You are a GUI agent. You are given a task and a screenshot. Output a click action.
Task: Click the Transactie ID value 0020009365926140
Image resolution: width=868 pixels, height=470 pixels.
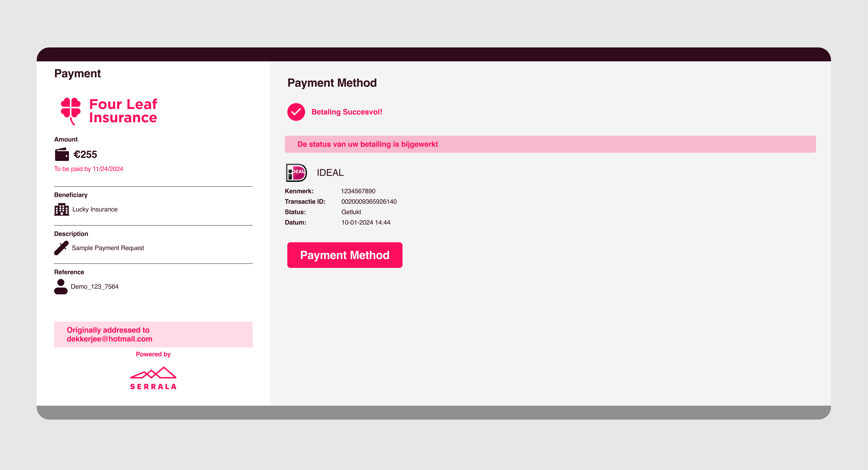pos(369,201)
